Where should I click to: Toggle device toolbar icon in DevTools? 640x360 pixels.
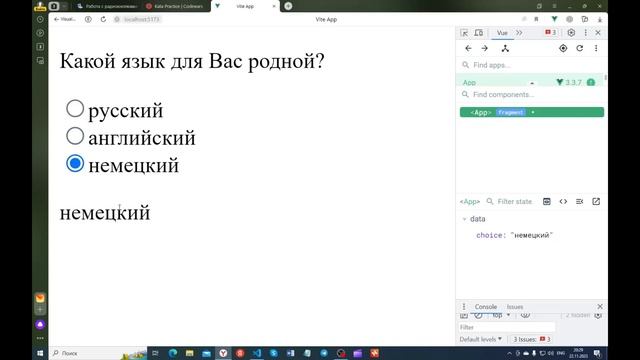(479, 33)
